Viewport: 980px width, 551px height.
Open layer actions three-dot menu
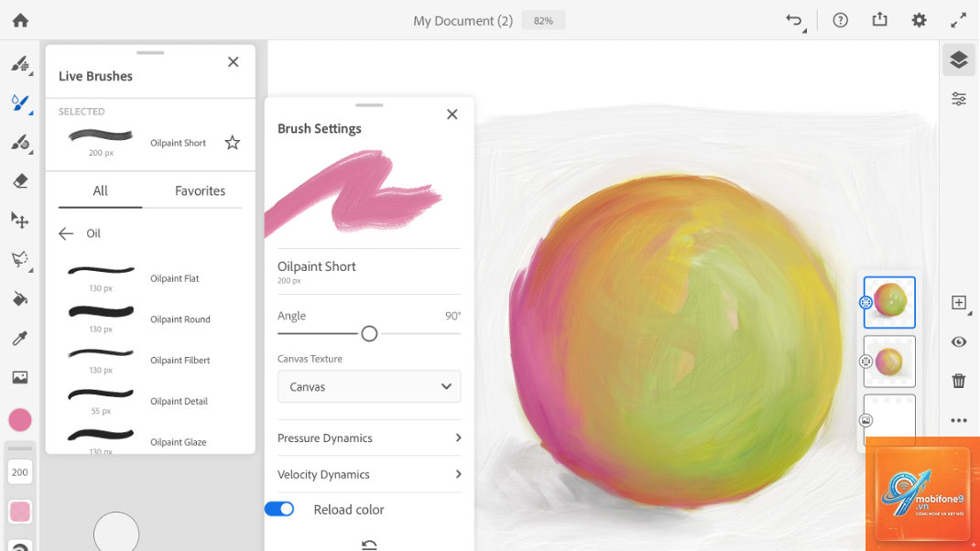click(959, 420)
